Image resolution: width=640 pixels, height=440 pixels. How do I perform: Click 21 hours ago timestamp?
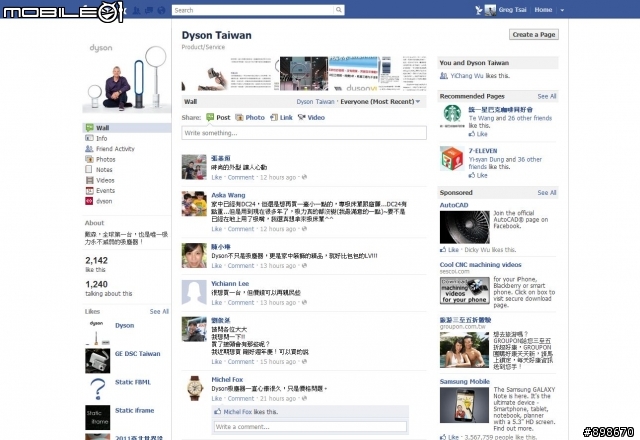[x=278, y=399]
